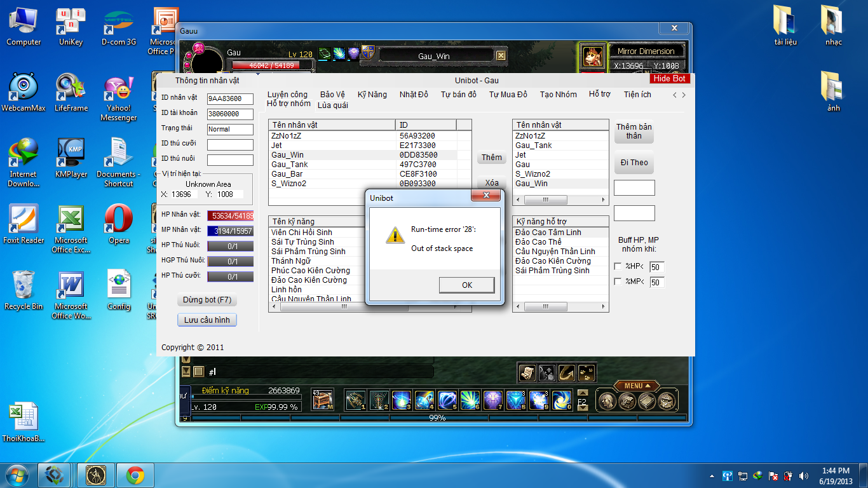
Task: Enable the %HP< checkbox
Action: coord(618,267)
